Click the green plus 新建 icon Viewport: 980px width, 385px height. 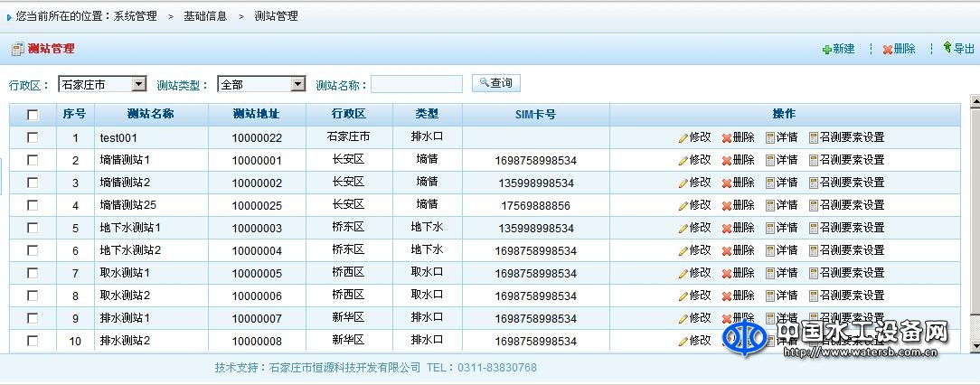[x=826, y=50]
